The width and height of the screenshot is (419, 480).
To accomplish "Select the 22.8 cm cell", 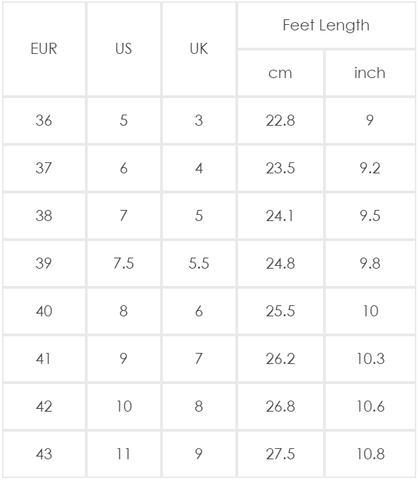I will click(280, 121).
